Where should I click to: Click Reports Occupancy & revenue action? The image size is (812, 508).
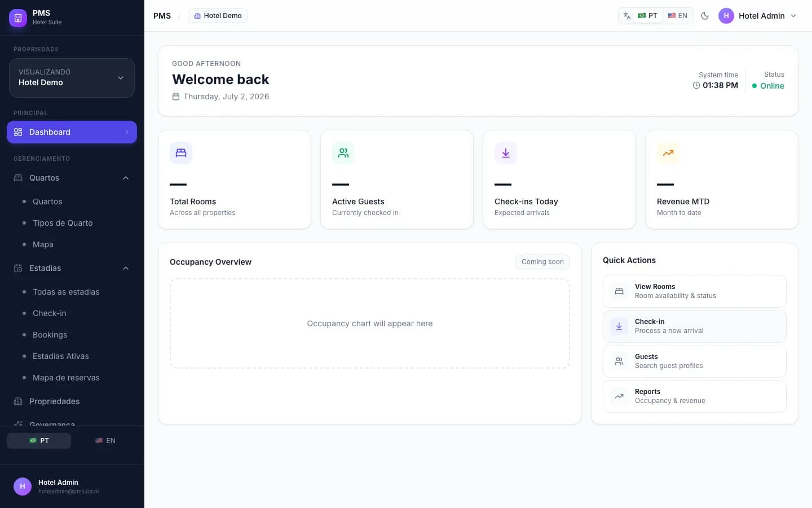[695, 396]
